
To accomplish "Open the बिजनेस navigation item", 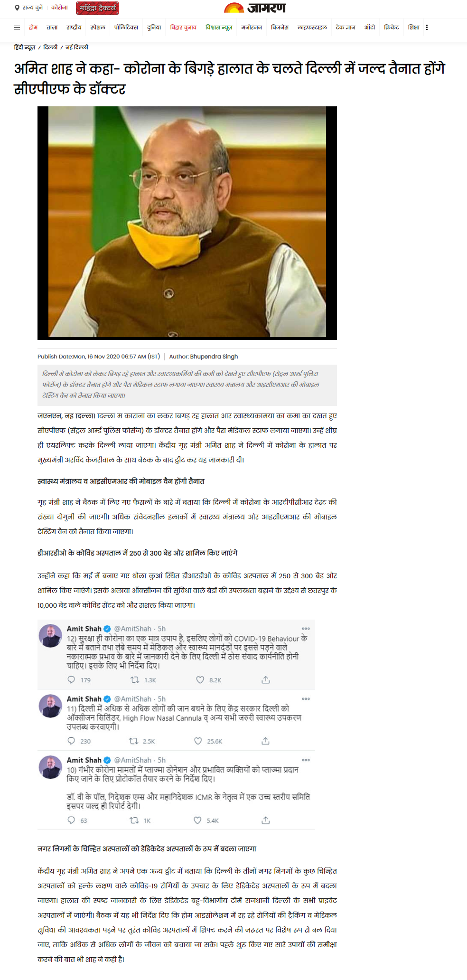I will [x=280, y=28].
